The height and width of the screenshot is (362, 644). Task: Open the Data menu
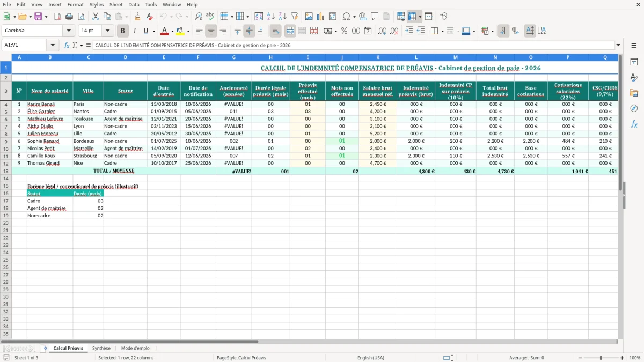(134, 4)
